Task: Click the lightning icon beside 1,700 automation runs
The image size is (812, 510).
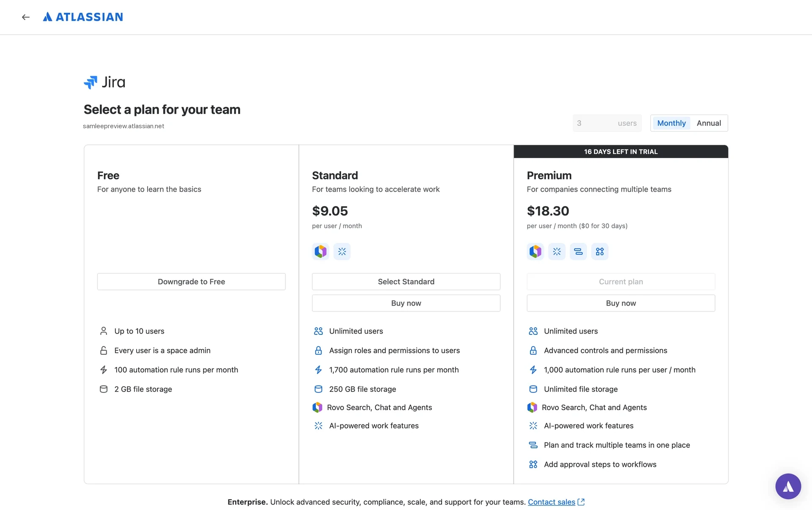Action: tap(318, 370)
